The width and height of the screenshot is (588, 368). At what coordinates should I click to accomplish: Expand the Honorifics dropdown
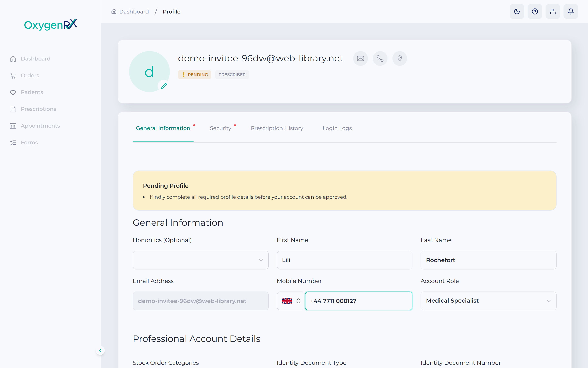click(200, 260)
